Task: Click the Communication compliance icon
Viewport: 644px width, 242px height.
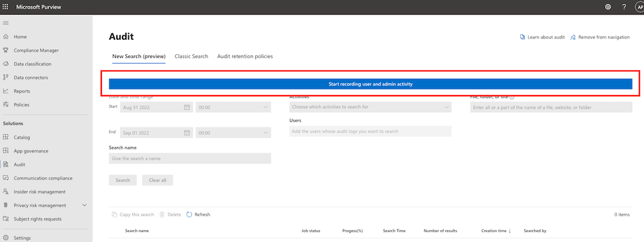Action: click(x=6, y=178)
